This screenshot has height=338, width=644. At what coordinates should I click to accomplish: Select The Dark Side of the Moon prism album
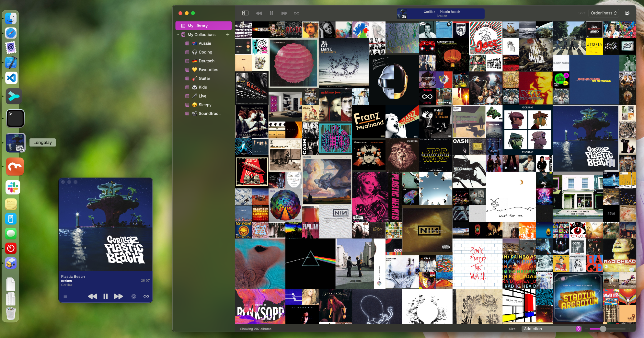coord(310,263)
